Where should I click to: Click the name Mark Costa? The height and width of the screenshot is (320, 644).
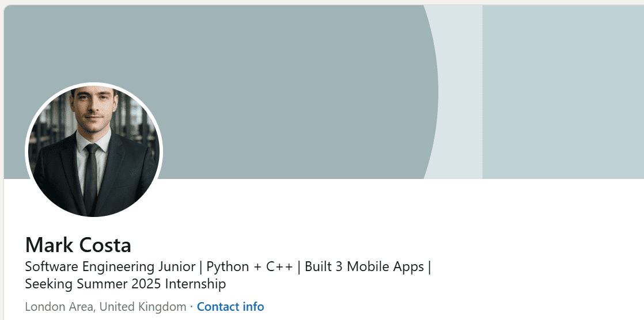78,245
